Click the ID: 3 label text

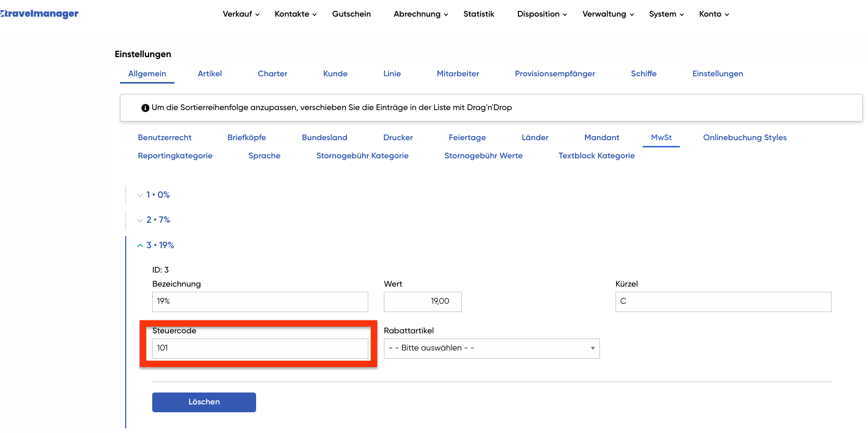click(161, 270)
